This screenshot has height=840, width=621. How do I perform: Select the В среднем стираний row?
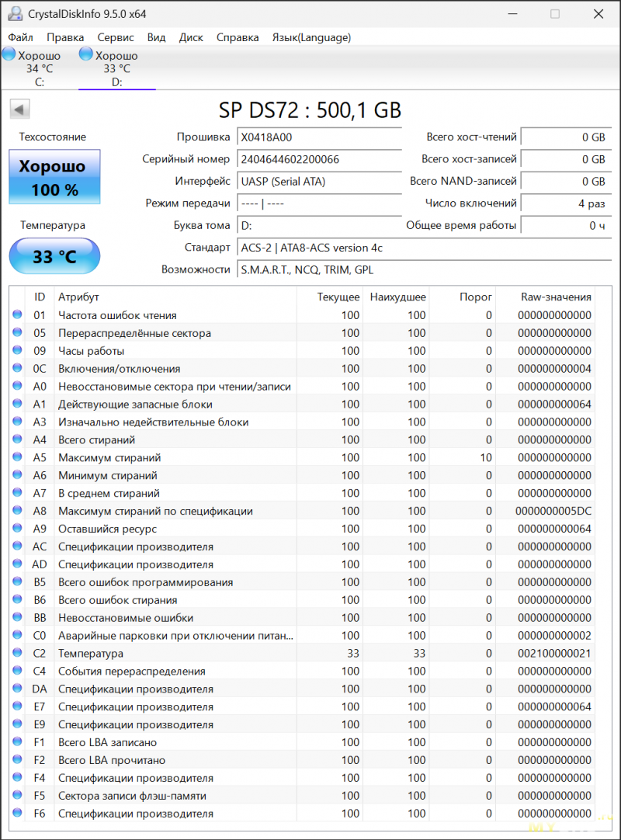pos(303,493)
